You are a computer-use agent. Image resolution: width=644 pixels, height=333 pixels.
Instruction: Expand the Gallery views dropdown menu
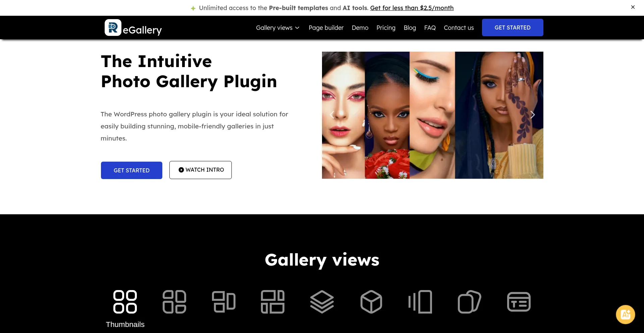(x=278, y=28)
